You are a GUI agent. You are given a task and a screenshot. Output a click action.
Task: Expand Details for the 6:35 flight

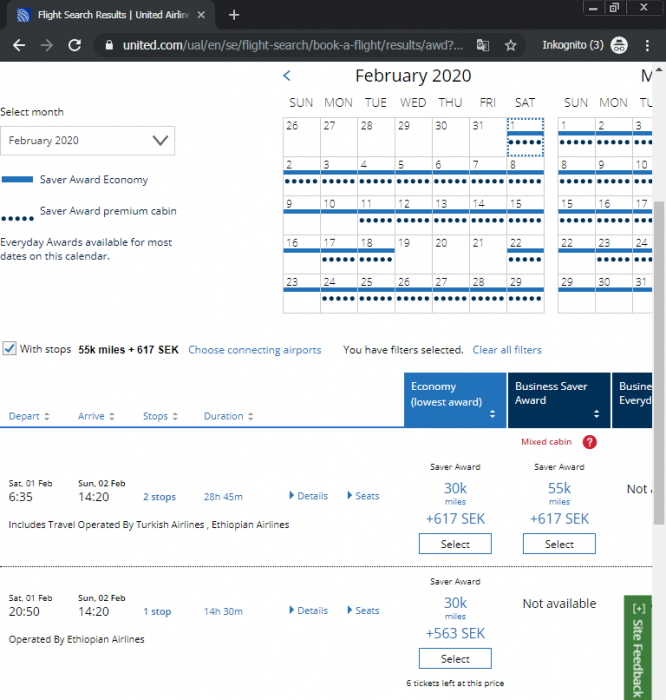(308, 496)
